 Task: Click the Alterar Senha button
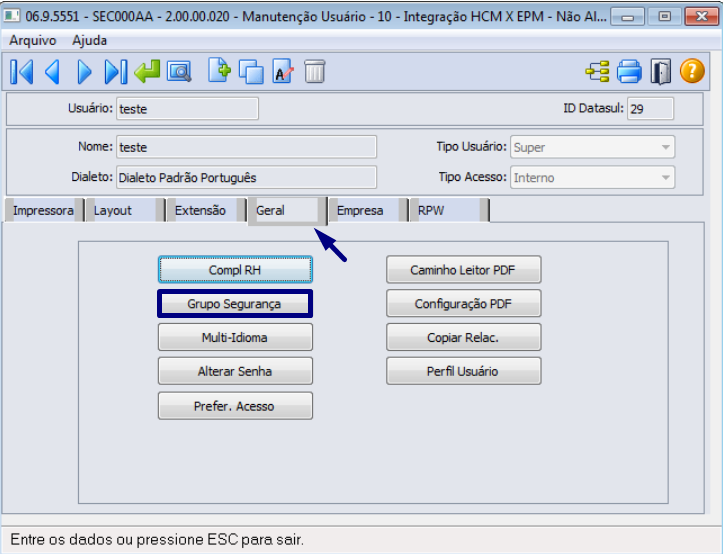[x=235, y=371]
